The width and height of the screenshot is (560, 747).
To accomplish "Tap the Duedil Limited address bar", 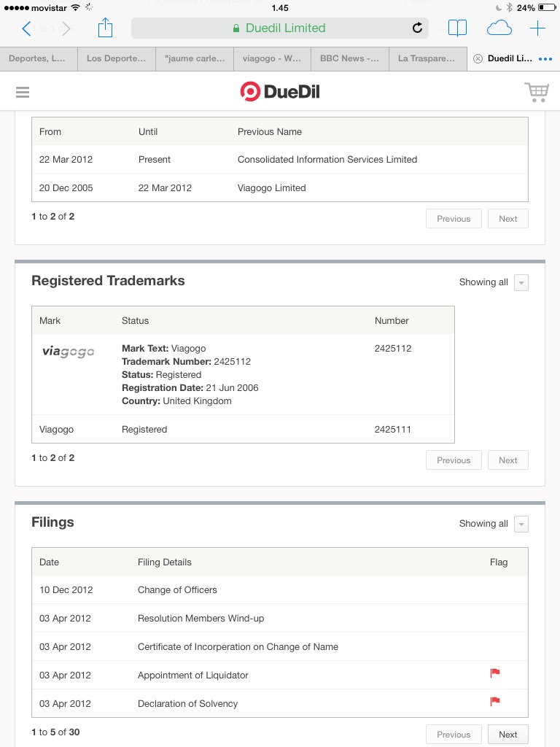I will (x=280, y=28).
